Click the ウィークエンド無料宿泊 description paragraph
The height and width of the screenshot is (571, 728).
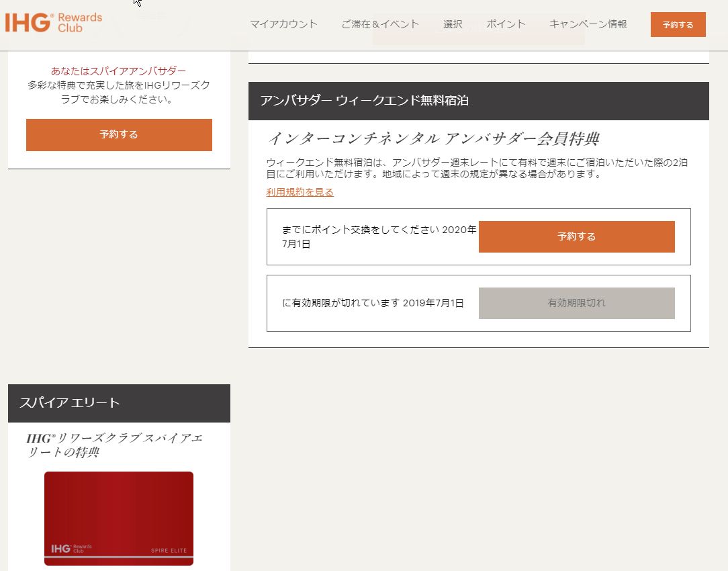click(x=477, y=168)
